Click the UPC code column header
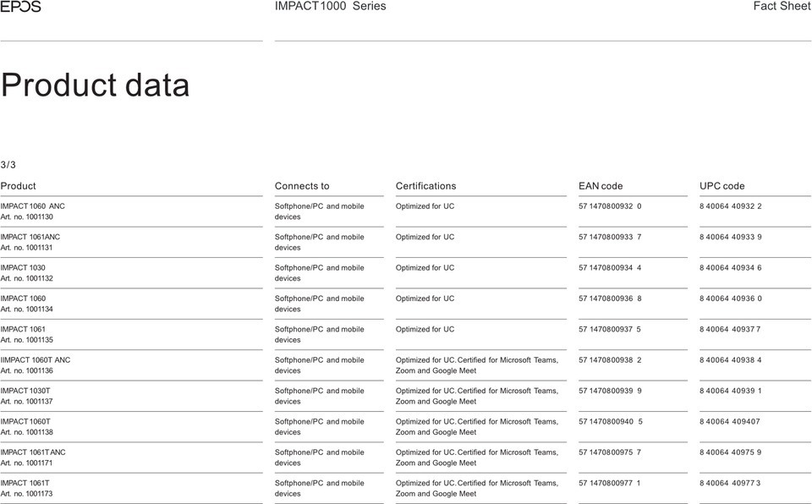Screen dimensions: 812x504 (721, 186)
